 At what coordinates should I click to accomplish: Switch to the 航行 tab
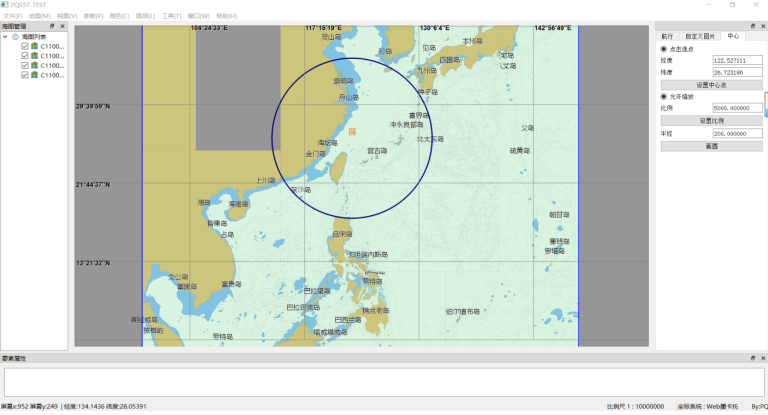tap(667, 36)
